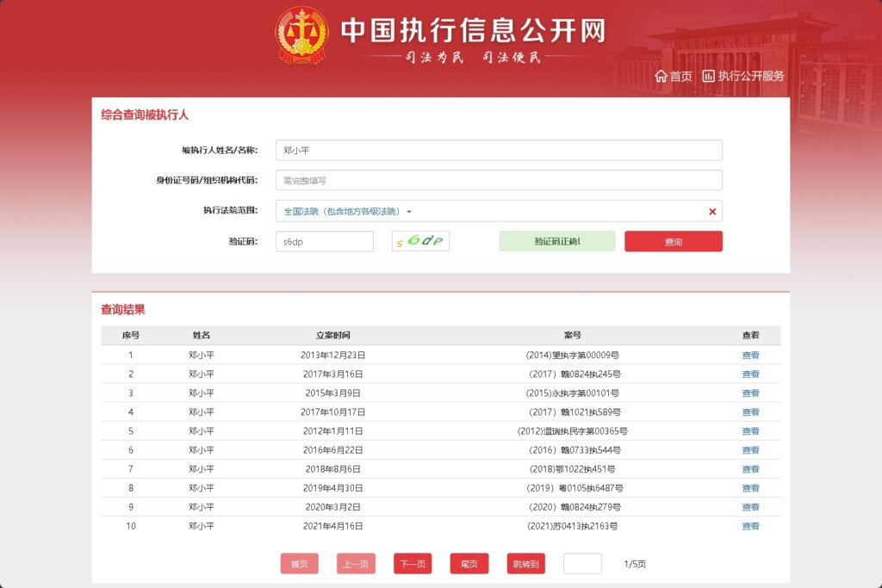This screenshot has width=882, height=588.
Task: Select the date cell 2019年4月30日
Action: 333,488
